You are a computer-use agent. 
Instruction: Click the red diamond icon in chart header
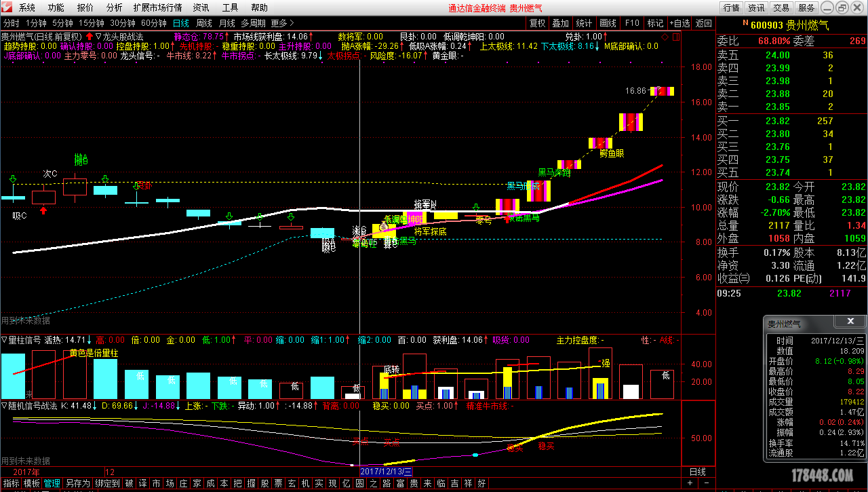(x=665, y=37)
